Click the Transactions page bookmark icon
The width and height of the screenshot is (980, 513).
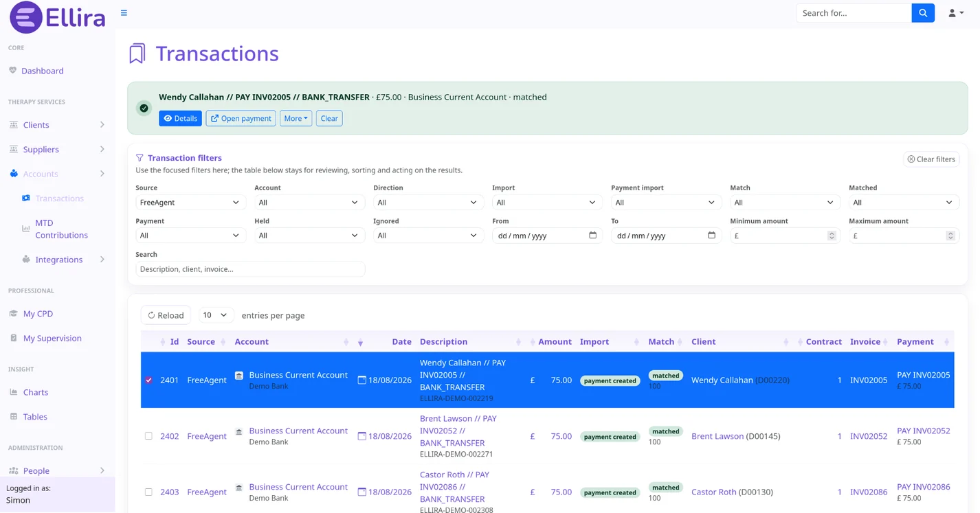click(137, 54)
